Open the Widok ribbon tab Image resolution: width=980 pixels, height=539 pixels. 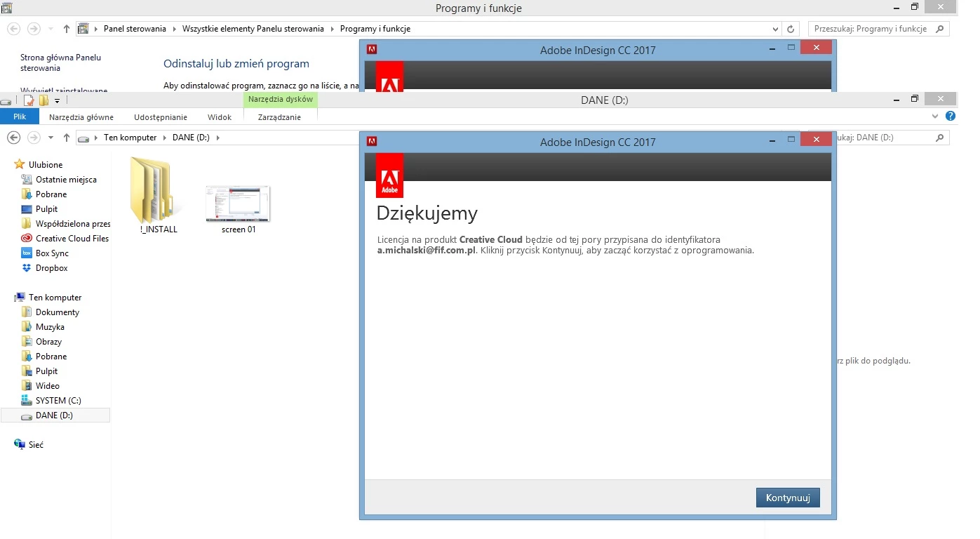click(220, 117)
